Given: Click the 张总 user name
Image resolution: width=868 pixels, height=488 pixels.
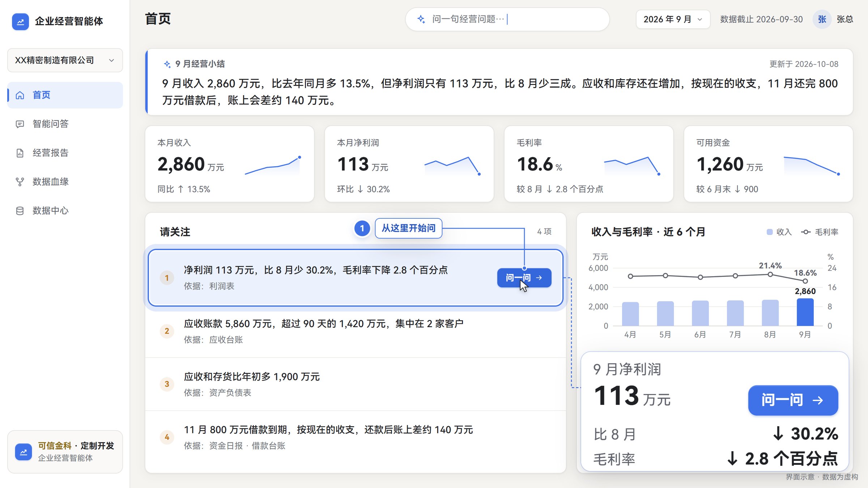Looking at the screenshot, I should point(845,19).
